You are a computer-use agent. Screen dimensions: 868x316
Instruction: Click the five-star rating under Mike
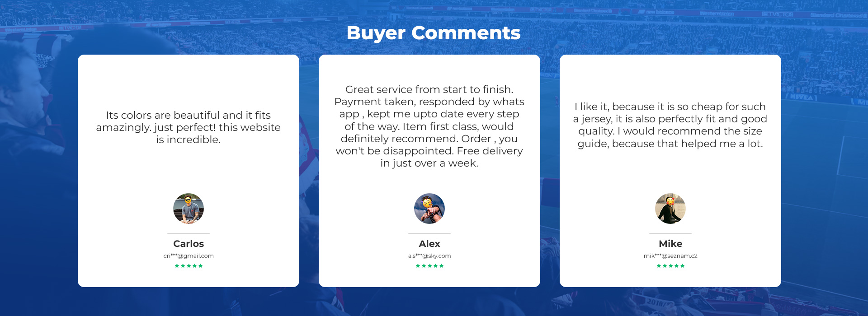[670, 266]
